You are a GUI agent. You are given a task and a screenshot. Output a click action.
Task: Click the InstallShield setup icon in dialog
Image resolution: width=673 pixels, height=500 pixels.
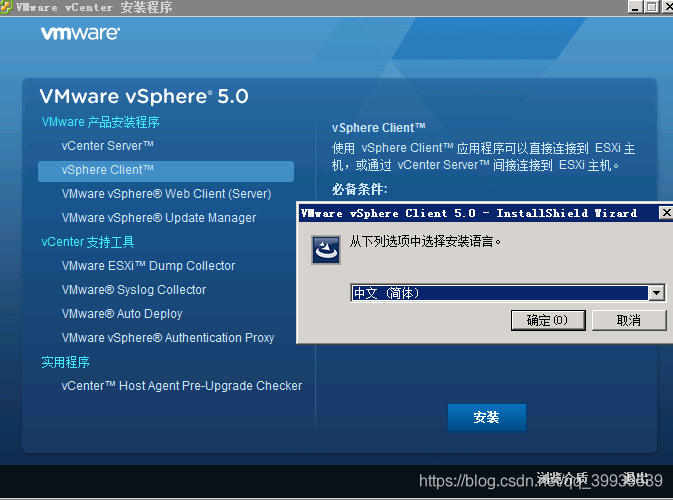326,249
